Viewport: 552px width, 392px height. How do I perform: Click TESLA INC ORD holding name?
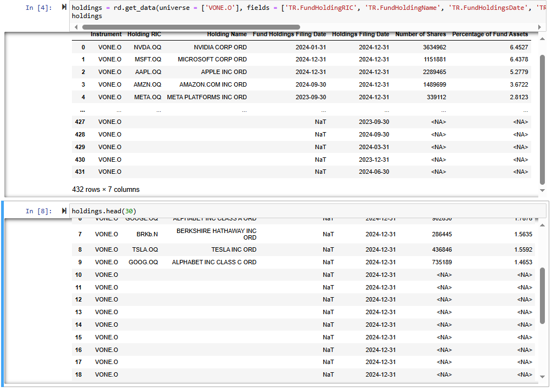pos(234,249)
